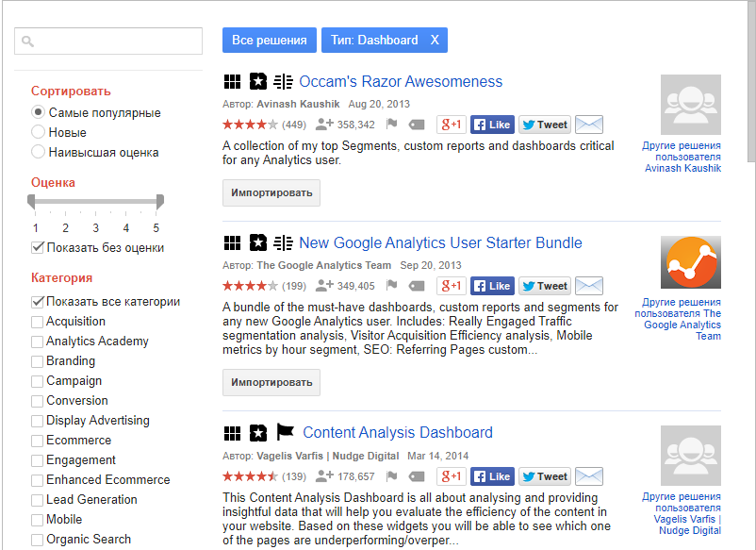Click the dashboard grid icon for New Google Analytics Starter Bundle
Screen dimensions: 756x550
click(x=232, y=242)
